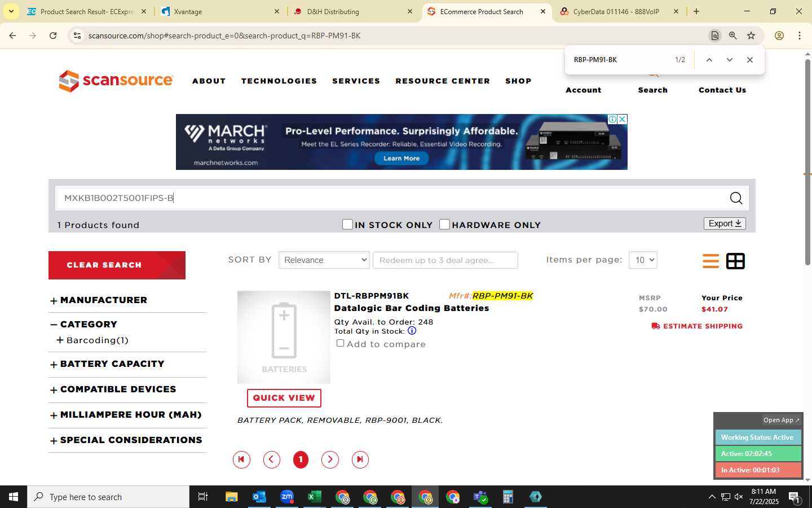812x508 pixels.
Task: Switch to grid view layout icon
Action: 735,261
